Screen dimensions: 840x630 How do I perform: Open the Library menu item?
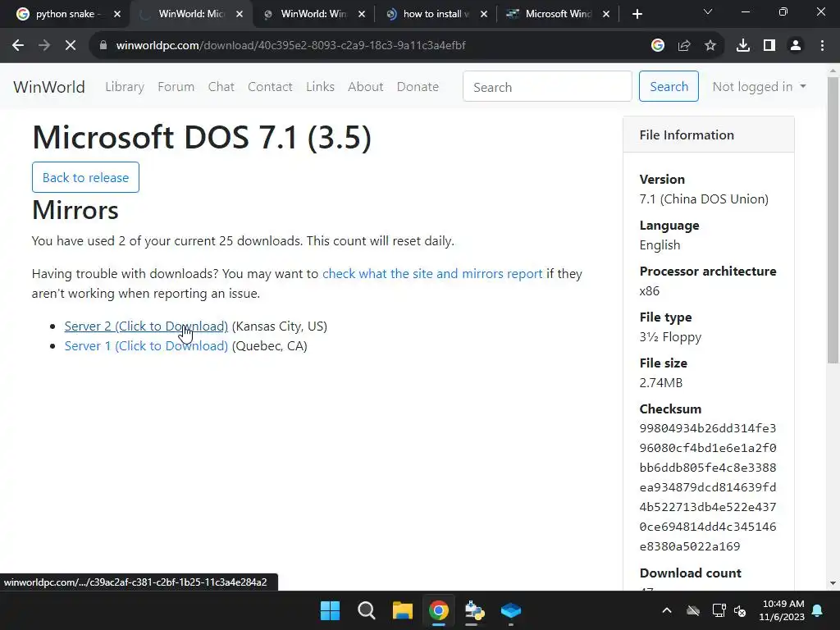(125, 87)
